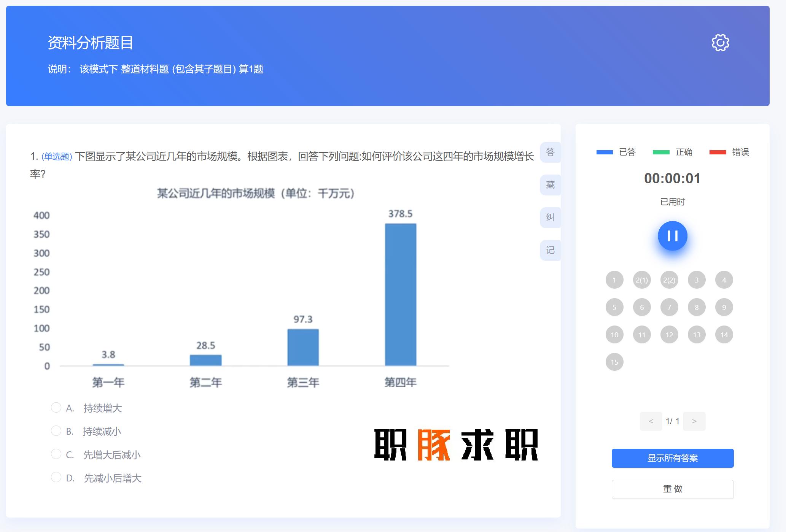This screenshot has height=532, width=786.
Task: Click the chart title 某公司近几年的市场规模
Action: click(x=256, y=194)
